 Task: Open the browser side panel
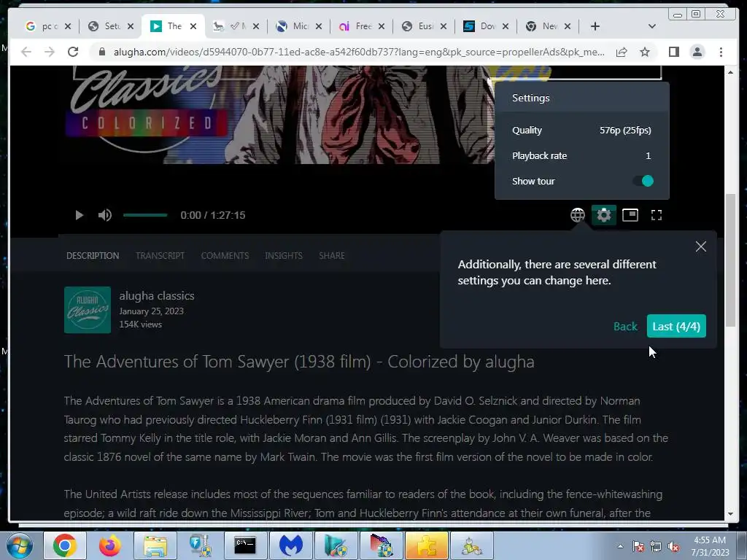(673, 52)
